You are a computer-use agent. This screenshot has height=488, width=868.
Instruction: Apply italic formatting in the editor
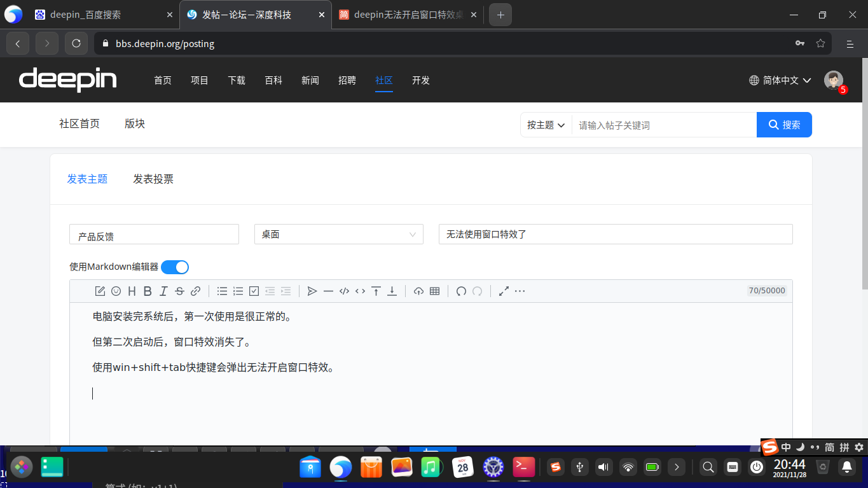tap(163, 291)
